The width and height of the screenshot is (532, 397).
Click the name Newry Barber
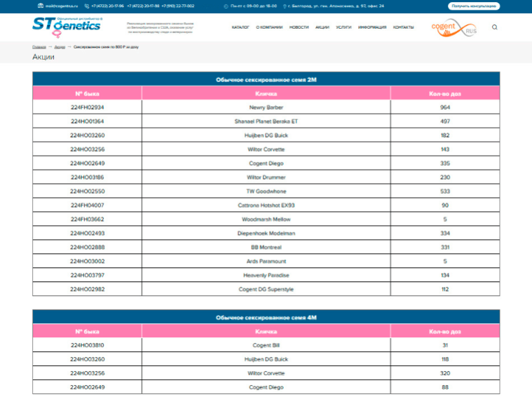[x=266, y=107]
